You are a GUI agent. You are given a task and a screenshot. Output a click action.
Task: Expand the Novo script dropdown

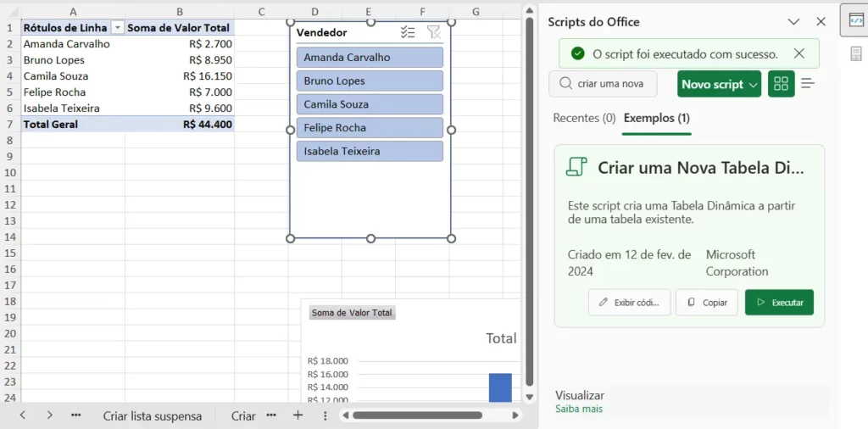point(753,85)
